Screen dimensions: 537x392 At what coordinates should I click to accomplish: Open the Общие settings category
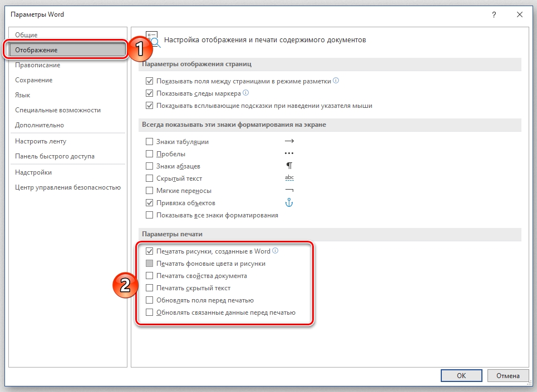click(27, 35)
